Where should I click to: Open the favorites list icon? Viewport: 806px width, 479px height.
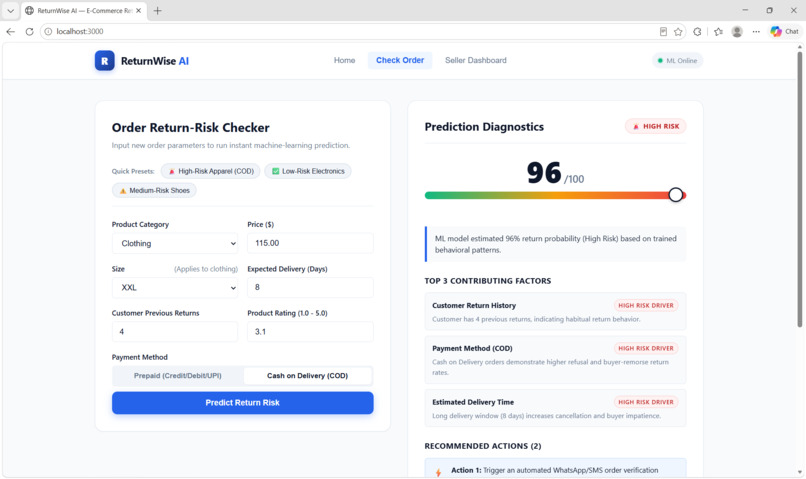coord(718,32)
